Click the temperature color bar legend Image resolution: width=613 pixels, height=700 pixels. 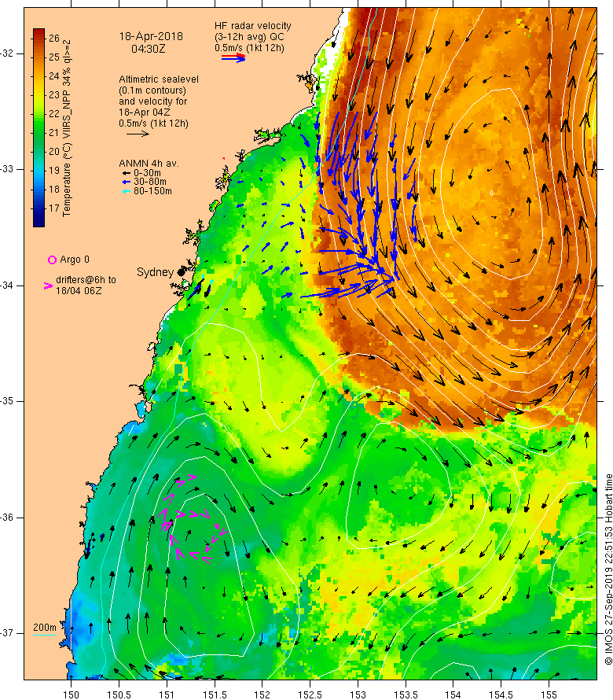pos(39,127)
